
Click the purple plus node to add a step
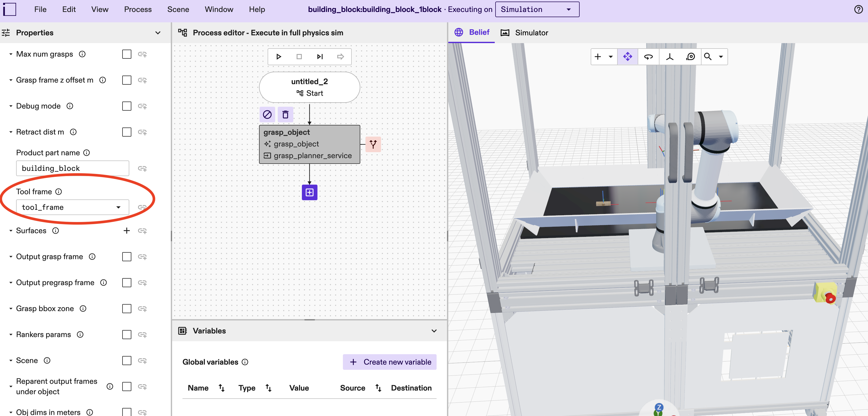click(309, 192)
